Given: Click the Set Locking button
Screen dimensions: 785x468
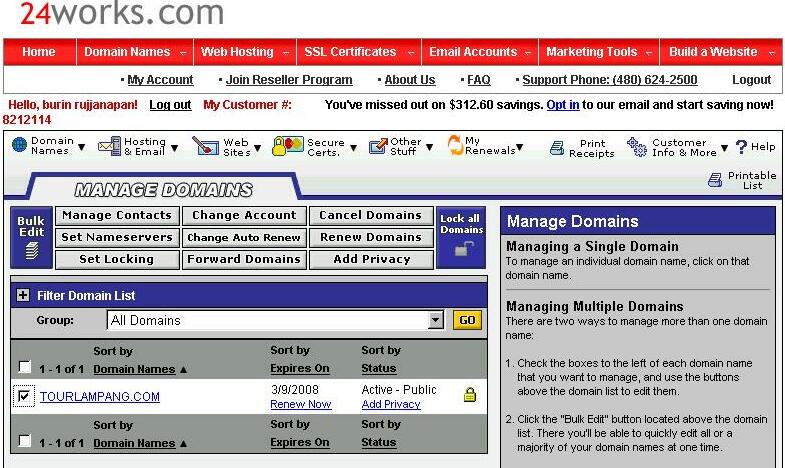Looking at the screenshot, I should [x=117, y=260].
